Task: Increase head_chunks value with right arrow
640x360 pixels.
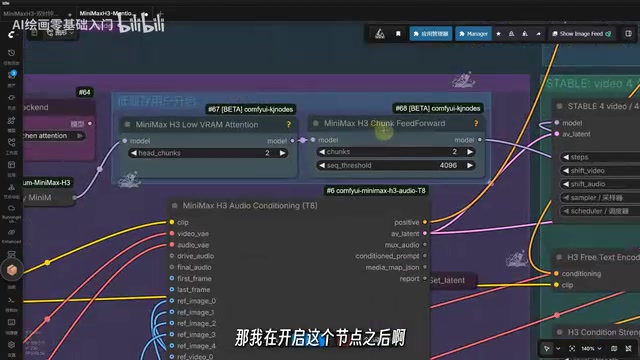Action: pos(282,153)
